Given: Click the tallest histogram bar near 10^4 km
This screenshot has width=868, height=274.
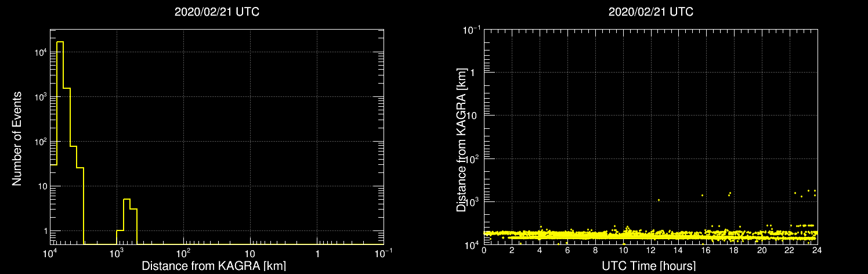Looking at the screenshot, I should click(x=60, y=143).
